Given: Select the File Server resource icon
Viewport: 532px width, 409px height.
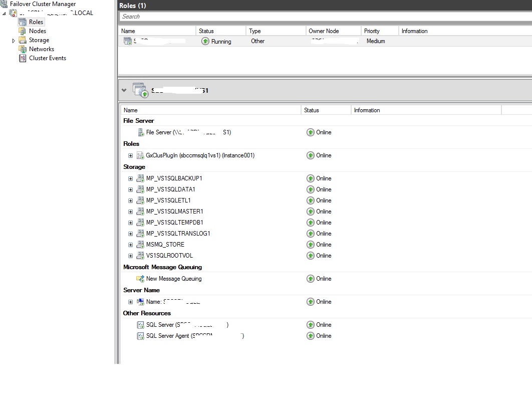Looking at the screenshot, I should (x=140, y=132).
